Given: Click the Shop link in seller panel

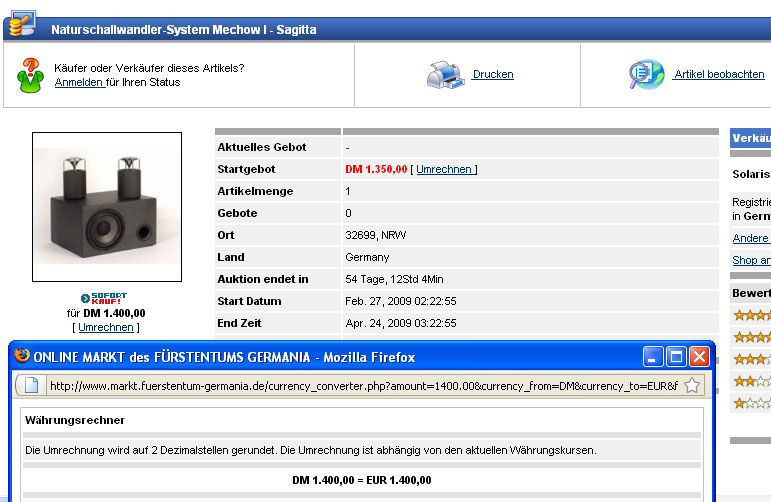Looking at the screenshot, I should coord(751,260).
